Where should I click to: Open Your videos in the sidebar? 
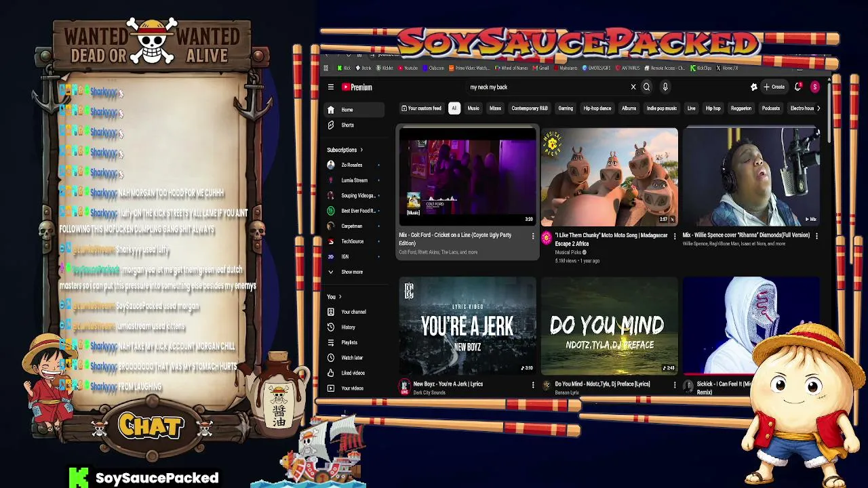pyautogui.click(x=354, y=388)
